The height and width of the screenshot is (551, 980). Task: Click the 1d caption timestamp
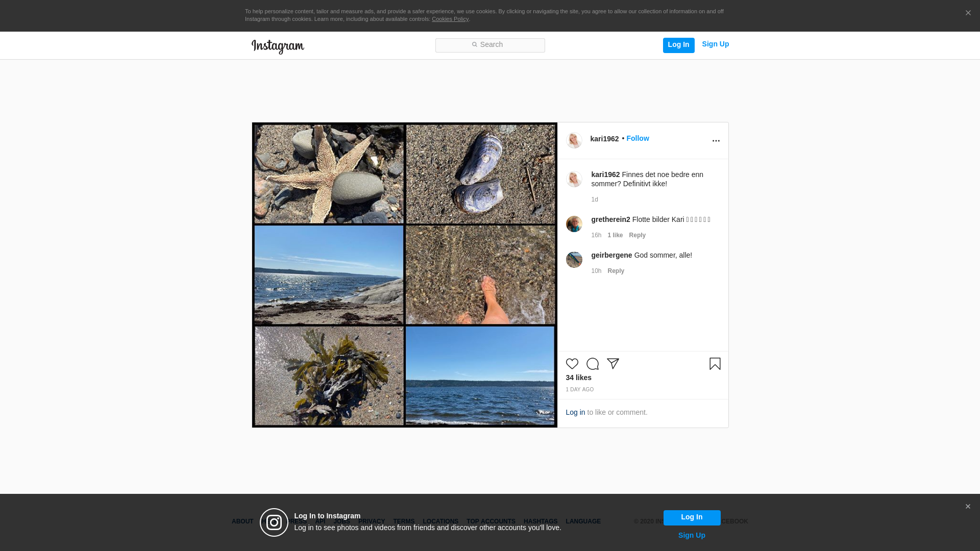click(595, 199)
